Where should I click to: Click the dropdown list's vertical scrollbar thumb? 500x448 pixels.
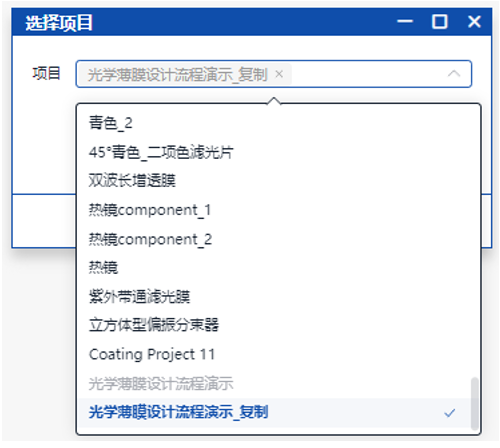pos(474,404)
